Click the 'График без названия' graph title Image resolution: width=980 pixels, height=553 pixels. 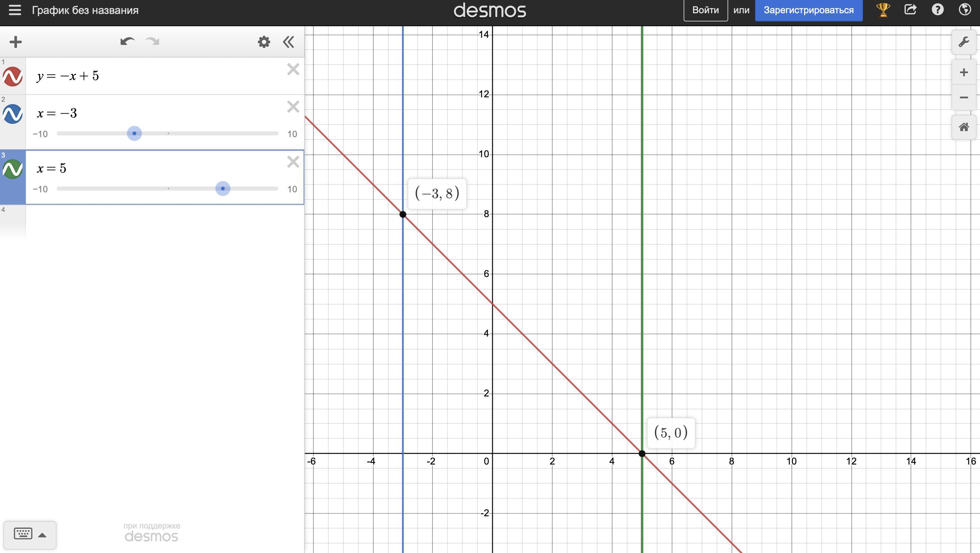85,10
